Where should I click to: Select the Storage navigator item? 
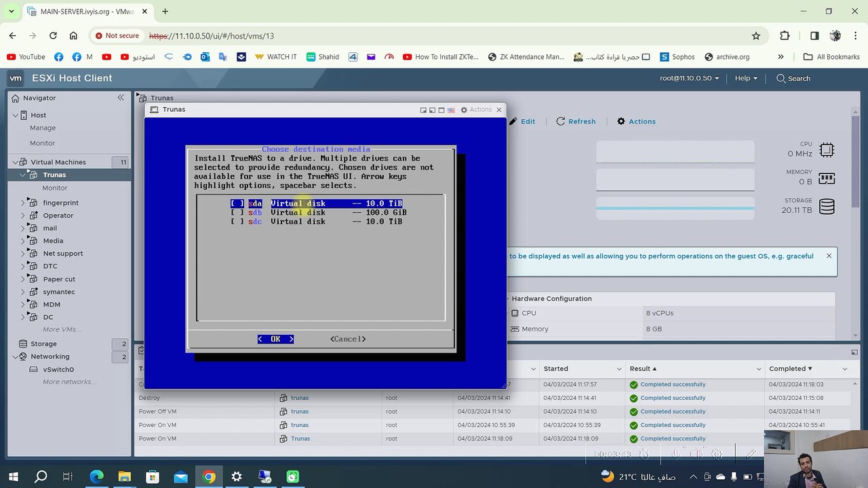click(x=43, y=344)
